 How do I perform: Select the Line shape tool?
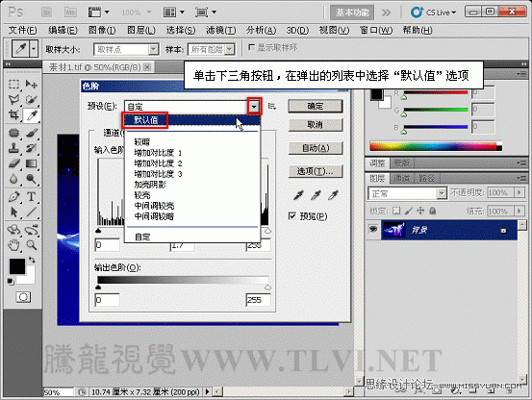pos(31,212)
